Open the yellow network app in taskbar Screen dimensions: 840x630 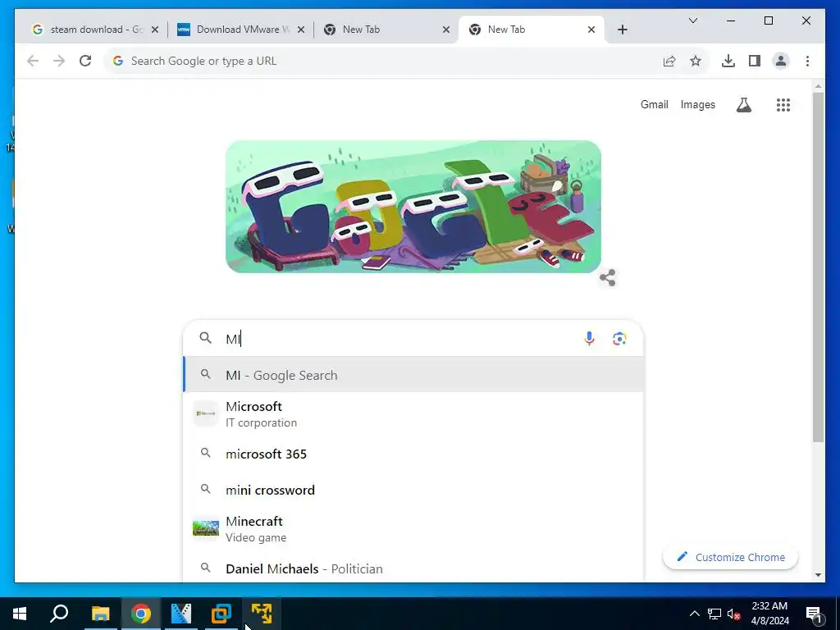pyautogui.click(x=262, y=614)
